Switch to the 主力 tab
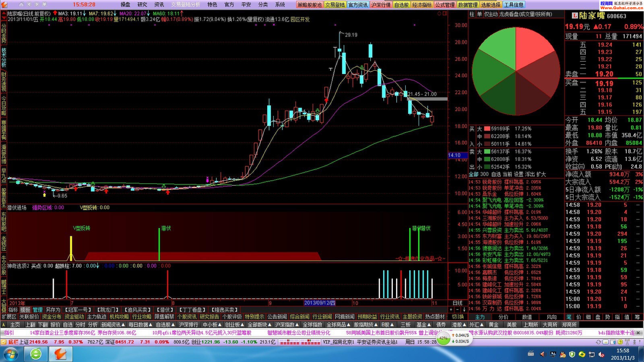Screen dimensions: 644x362 tap(480, 317)
